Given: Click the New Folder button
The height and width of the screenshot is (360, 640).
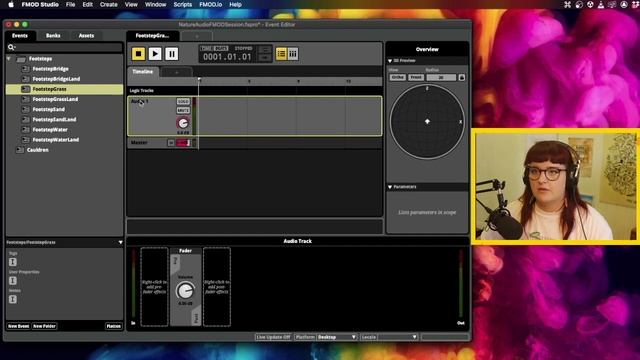Looking at the screenshot, I should pyautogui.click(x=44, y=326).
